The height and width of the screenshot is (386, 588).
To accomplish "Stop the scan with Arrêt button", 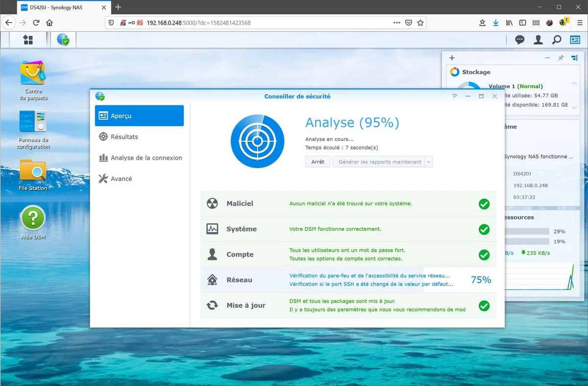I will [x=318, y=162].
